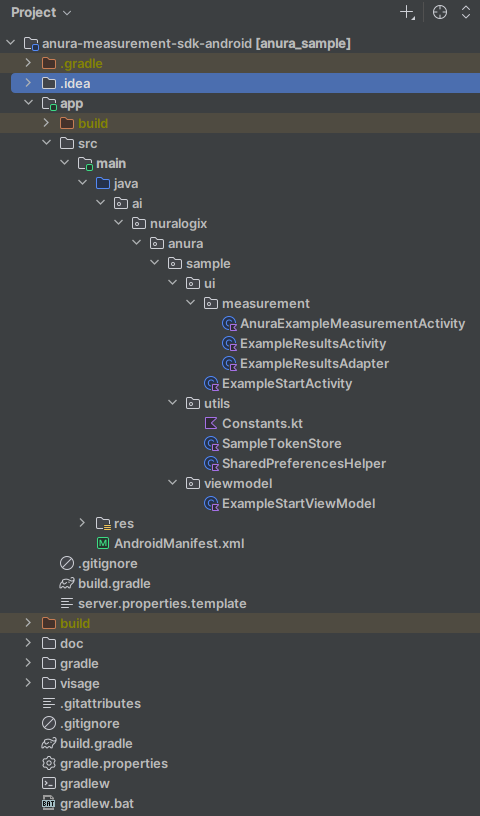Collapse the ui package chevron

172,283
